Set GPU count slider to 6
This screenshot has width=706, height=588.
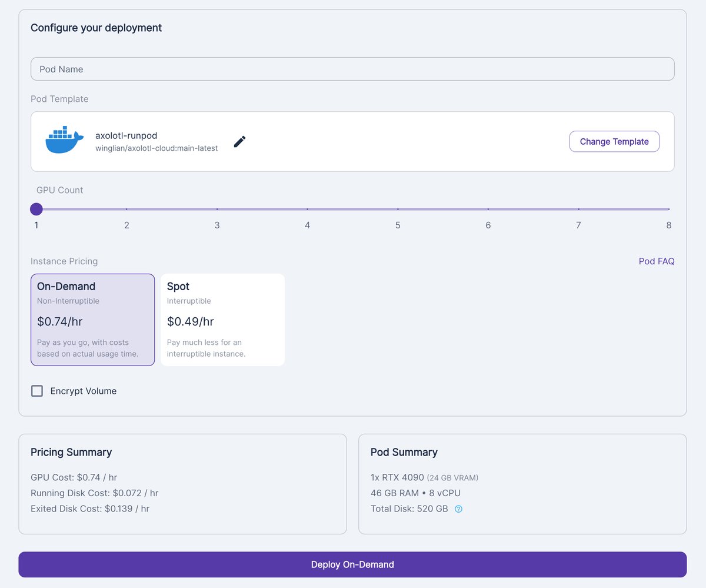pyautogui.click(x=488, y=209)
